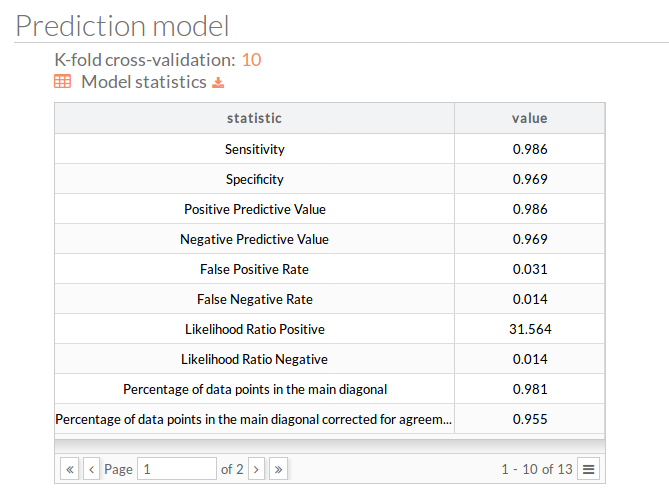This screenshot has height=494, width=669.
Task: Select the False Positive Rate row
Action: click(x=329, y=269)
